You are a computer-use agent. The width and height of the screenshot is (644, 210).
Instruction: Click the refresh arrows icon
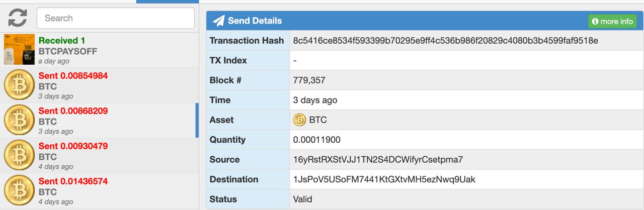[18, 18]
